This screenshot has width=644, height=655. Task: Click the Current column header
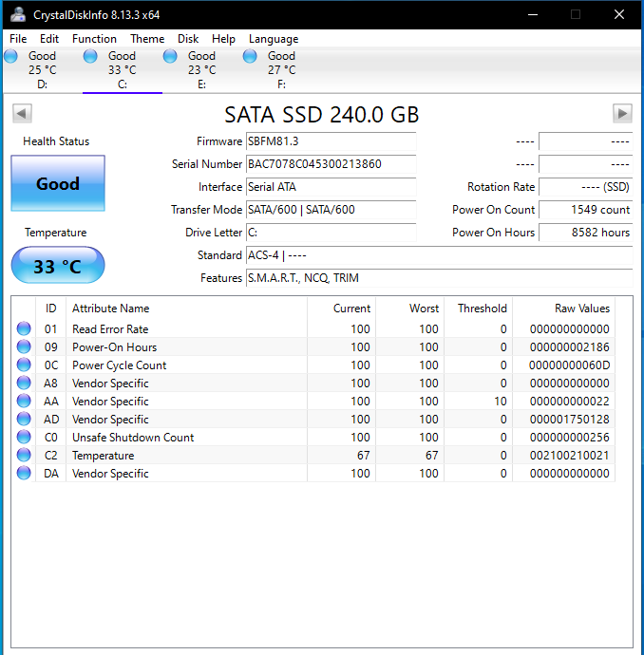coord(341,309)
